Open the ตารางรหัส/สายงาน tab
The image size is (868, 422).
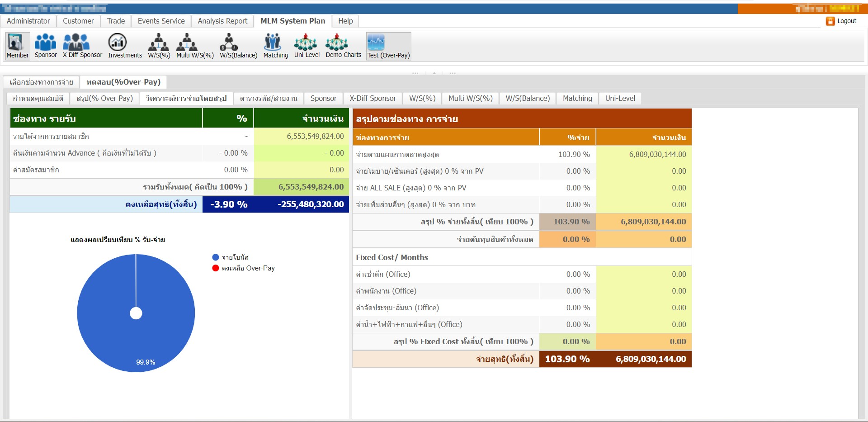coord(269,98)
